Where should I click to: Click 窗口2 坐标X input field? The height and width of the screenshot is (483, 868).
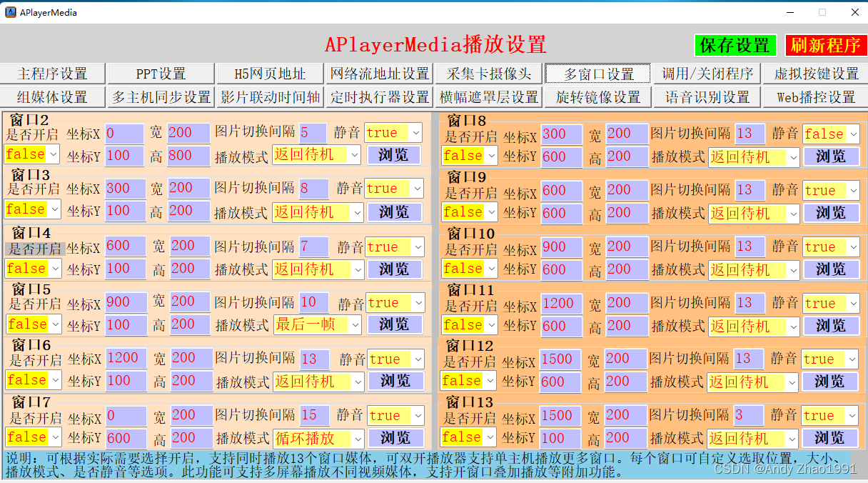tap(124, 133)
